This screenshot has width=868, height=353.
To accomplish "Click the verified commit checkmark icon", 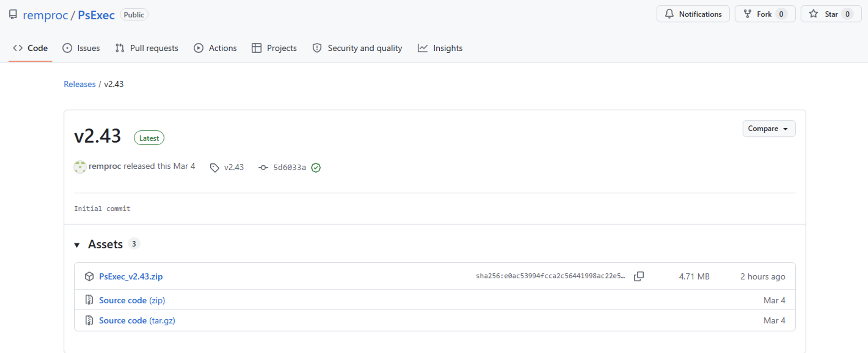I will (x=316, y=168).
